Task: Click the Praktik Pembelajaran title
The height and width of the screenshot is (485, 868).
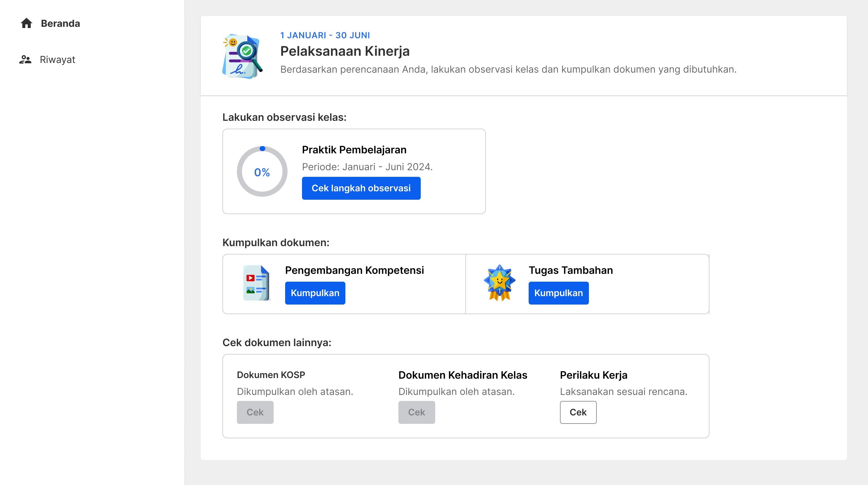Action: coord(354,150)
